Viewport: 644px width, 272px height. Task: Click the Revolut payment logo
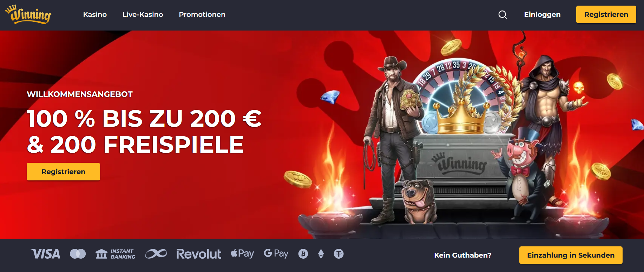[199, 254]
